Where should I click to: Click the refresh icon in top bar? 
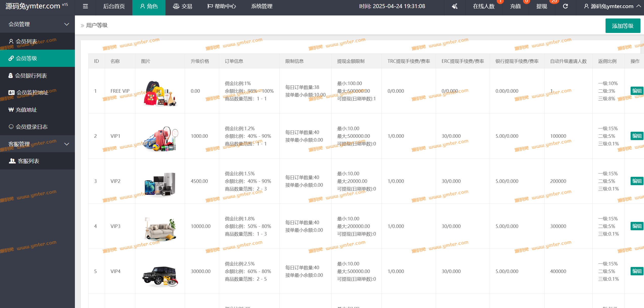[x=565, y=6]
